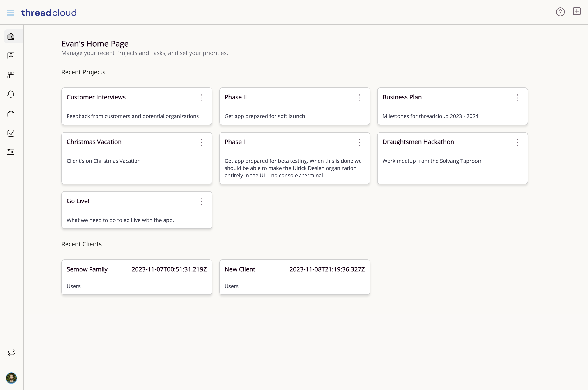
Task: Click the switch organization arrows icon
Action: (11, 353)
